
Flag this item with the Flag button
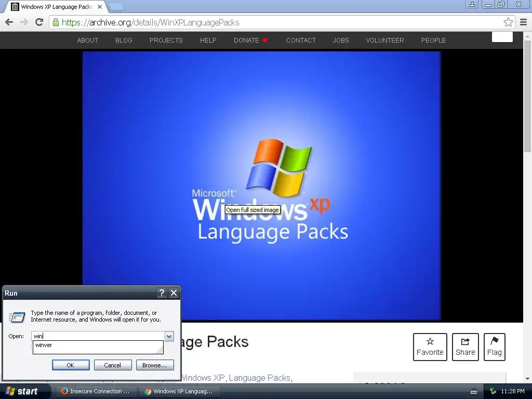tap(495, 347)
